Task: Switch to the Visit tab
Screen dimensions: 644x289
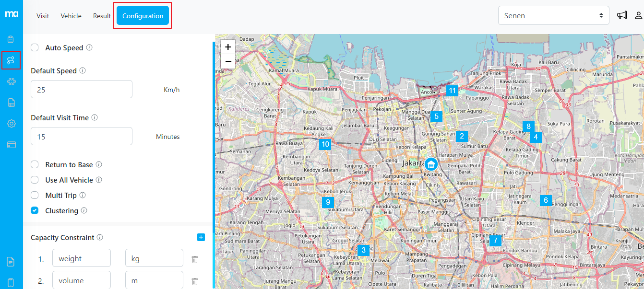Action: 43,16
